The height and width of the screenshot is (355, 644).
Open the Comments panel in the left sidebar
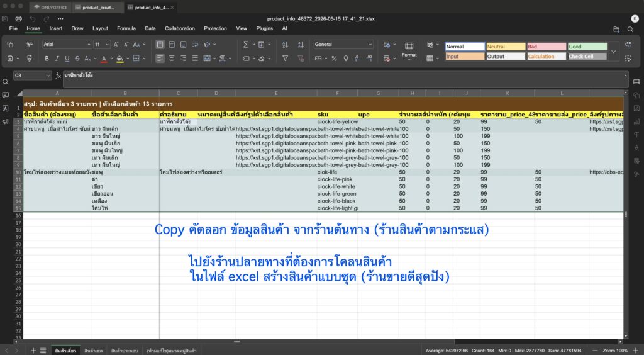click(x=5, y=95)
